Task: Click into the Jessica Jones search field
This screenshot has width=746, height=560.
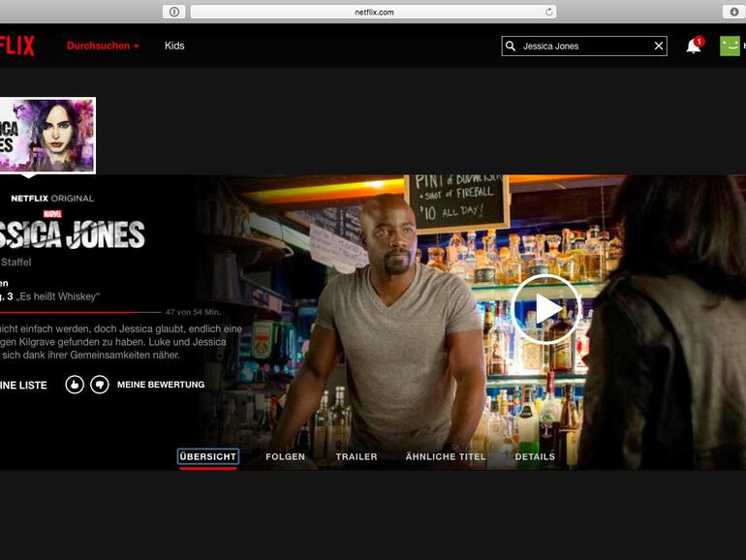Action: coord(585,47)
